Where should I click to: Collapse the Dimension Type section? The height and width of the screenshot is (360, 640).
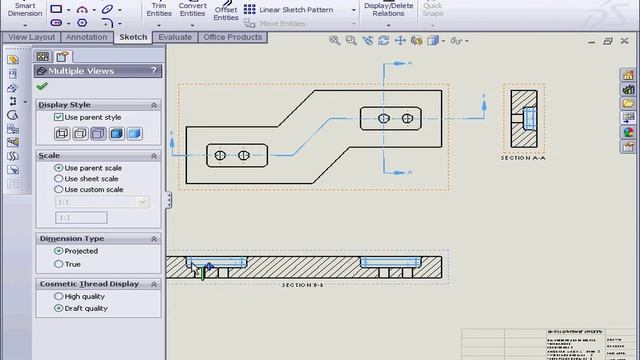click(x=154, y=238)
